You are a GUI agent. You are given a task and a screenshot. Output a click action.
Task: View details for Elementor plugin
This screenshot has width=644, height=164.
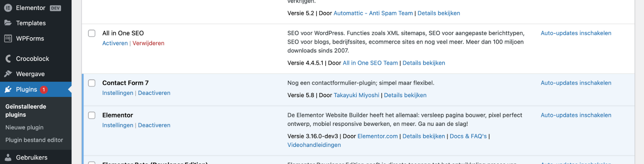point(424,136)
